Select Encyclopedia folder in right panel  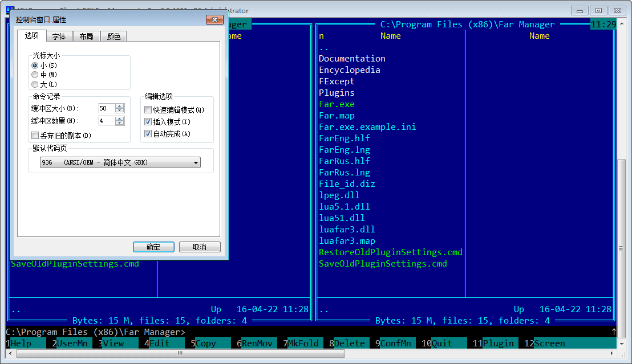pos(350,70)
